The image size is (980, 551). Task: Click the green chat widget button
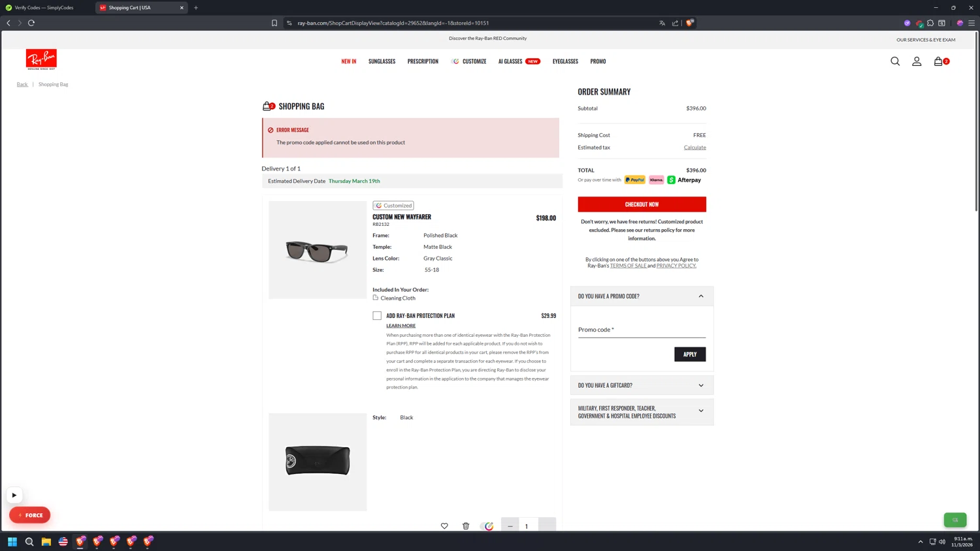click(x=955, y=520)
